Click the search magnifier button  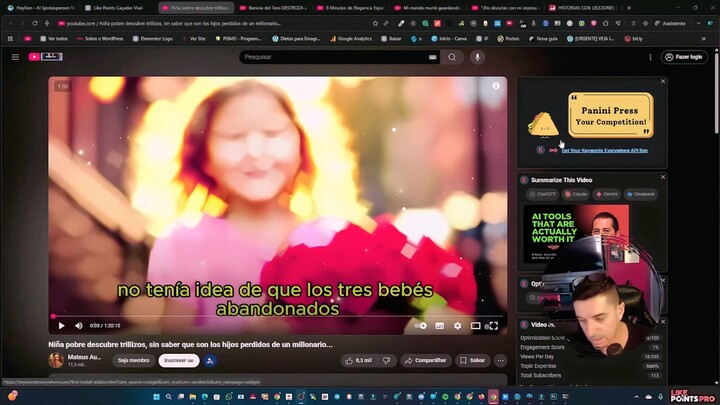[452, 57]
